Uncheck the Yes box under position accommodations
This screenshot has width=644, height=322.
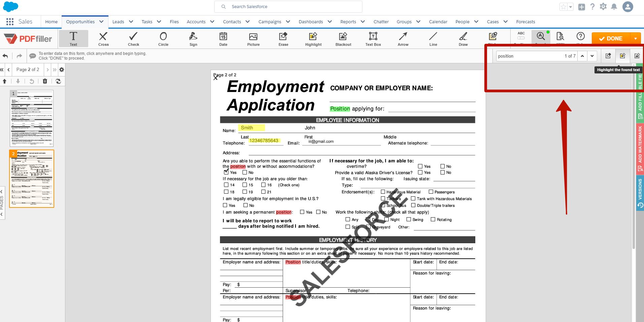[x=226, y=172]
